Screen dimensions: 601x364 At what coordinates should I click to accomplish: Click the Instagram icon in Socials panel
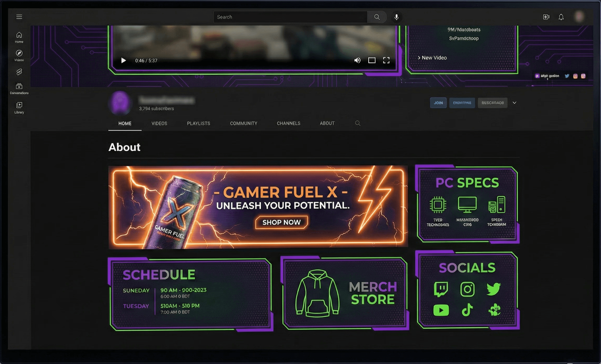[467, 289]
